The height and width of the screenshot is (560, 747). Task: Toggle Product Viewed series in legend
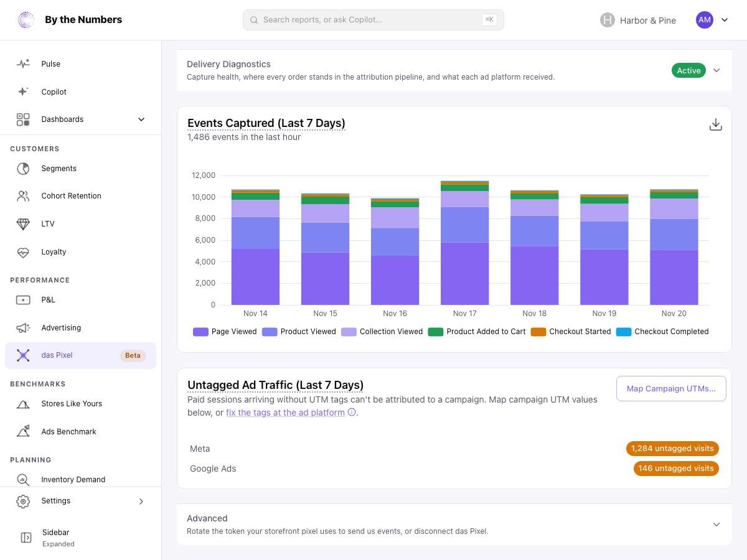pos(299,332)
